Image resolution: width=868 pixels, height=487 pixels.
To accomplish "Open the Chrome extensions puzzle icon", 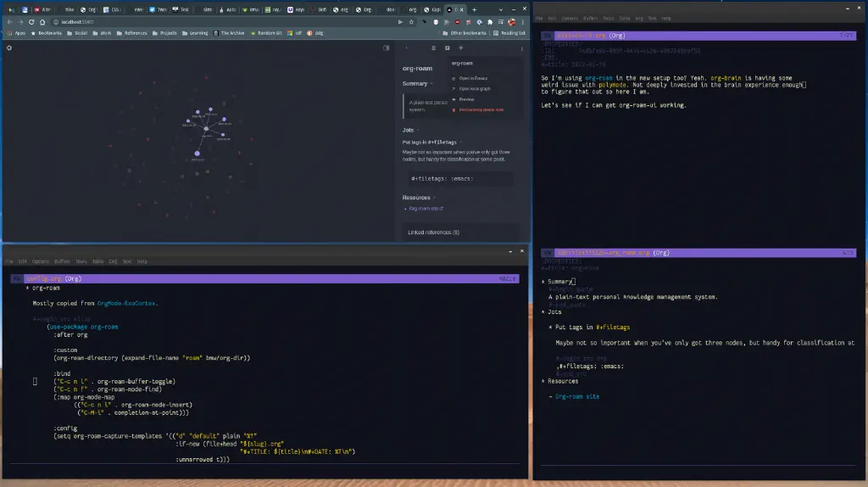I will click(490, 22).
